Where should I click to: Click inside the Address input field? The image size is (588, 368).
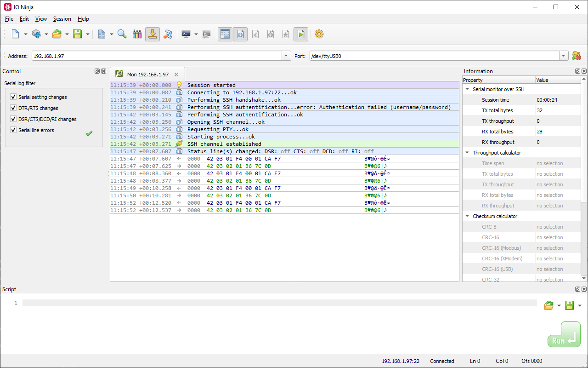coord(157,56)
